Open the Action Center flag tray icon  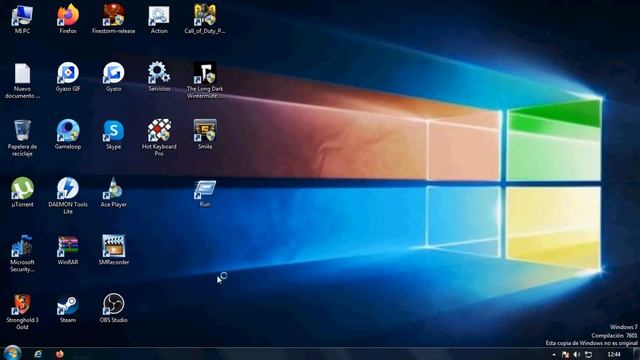coord(565,355)
